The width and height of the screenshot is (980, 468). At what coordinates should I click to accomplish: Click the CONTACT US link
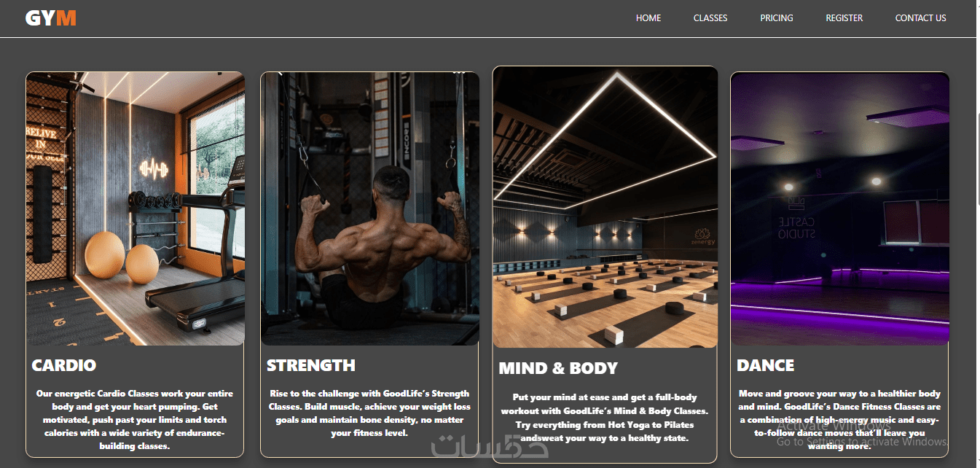coord(921,18)
